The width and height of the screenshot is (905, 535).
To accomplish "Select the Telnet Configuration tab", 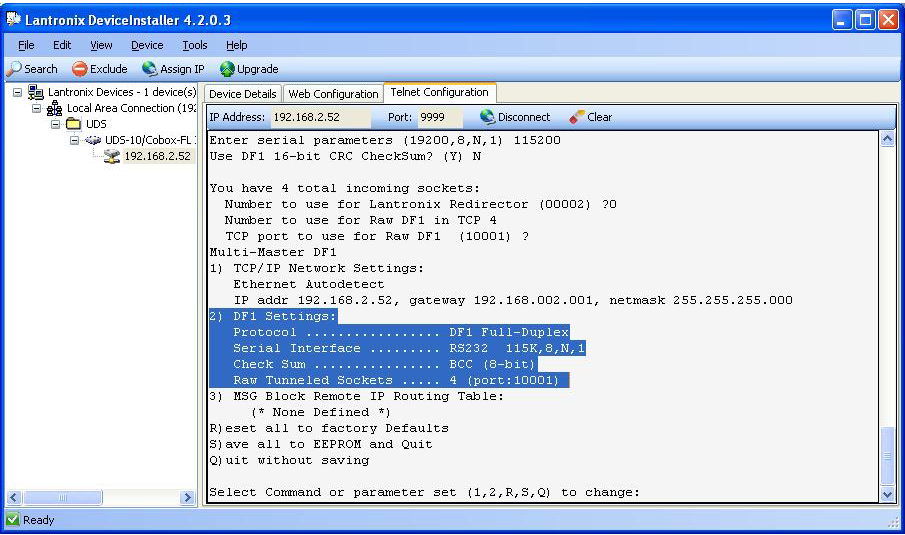I will (x=439, y=92).
